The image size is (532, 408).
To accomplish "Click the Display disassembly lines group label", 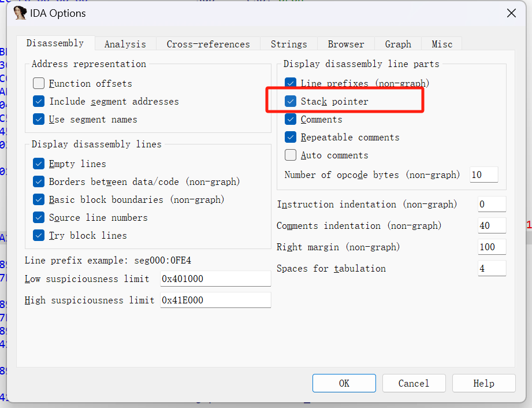I will (x=96, y=144).
